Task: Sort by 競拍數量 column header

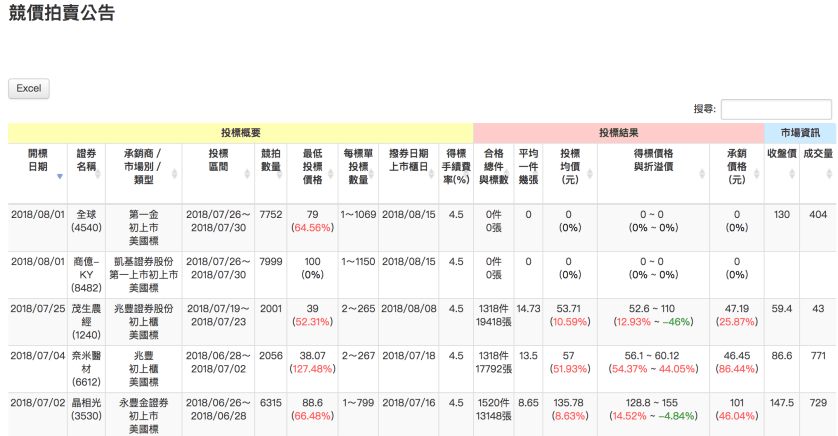Action: tap(270, 160)
